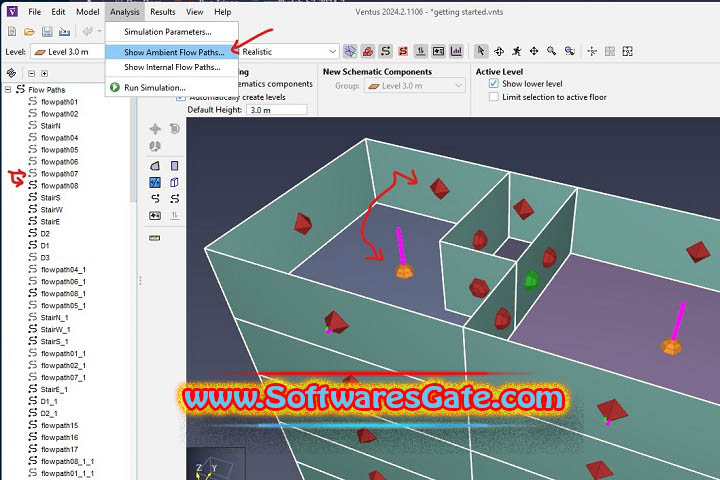
Task: Collapse the Flow Paths tree node
Action: coord(8,90)
